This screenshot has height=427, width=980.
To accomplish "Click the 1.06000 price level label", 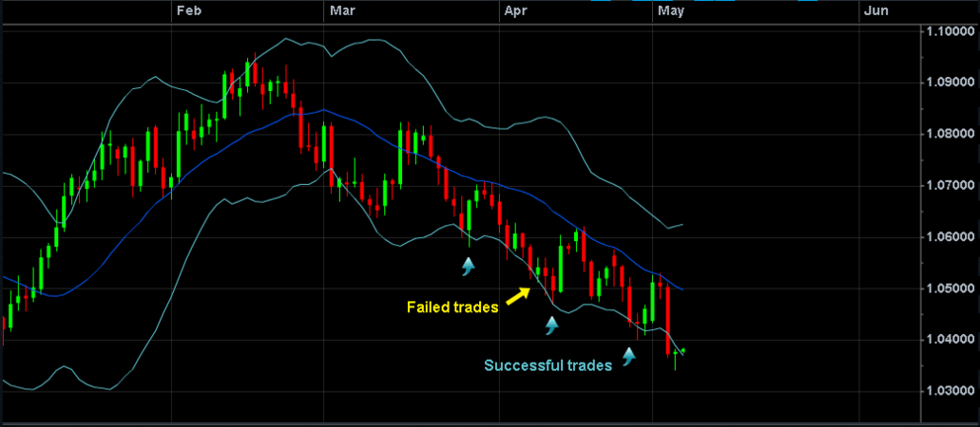I will [x=949, y=237].
